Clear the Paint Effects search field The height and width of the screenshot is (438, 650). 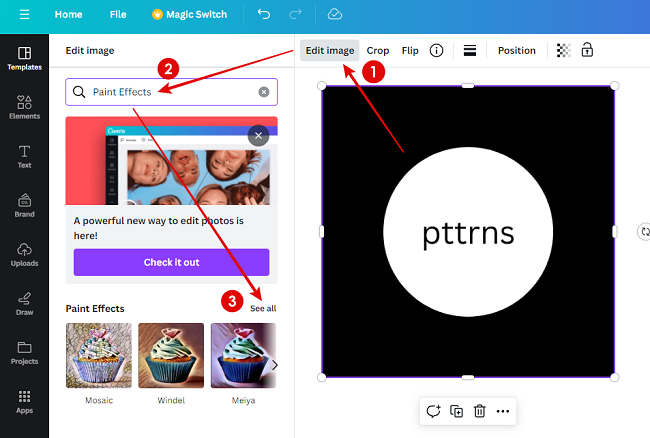pos(264,92)
